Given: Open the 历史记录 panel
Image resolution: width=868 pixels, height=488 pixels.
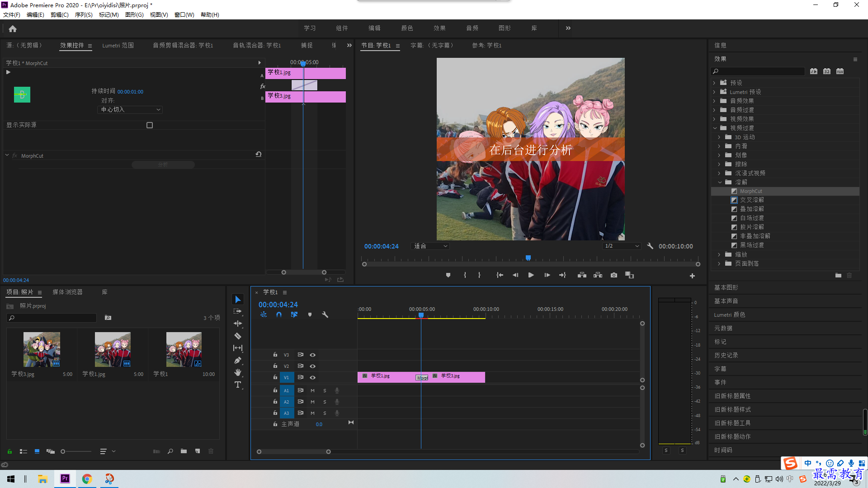Looking at the screenshot, I should click(726, 355).
